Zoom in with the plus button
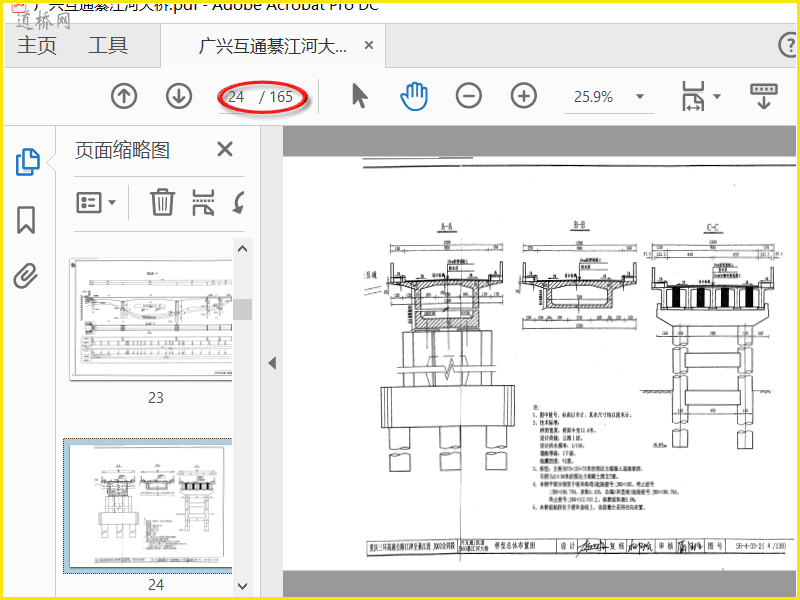The image size is (800, 600). tap(524, 96)
